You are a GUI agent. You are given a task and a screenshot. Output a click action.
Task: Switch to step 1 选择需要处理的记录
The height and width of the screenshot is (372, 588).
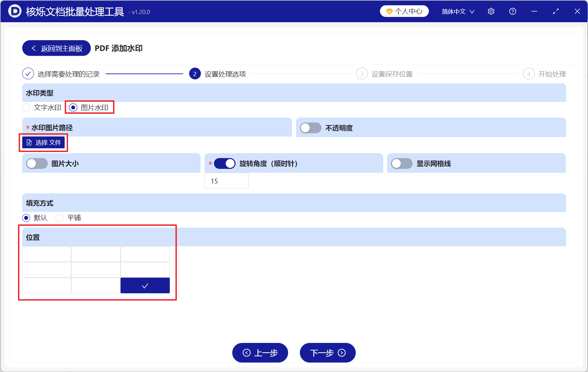pos(28,74)
